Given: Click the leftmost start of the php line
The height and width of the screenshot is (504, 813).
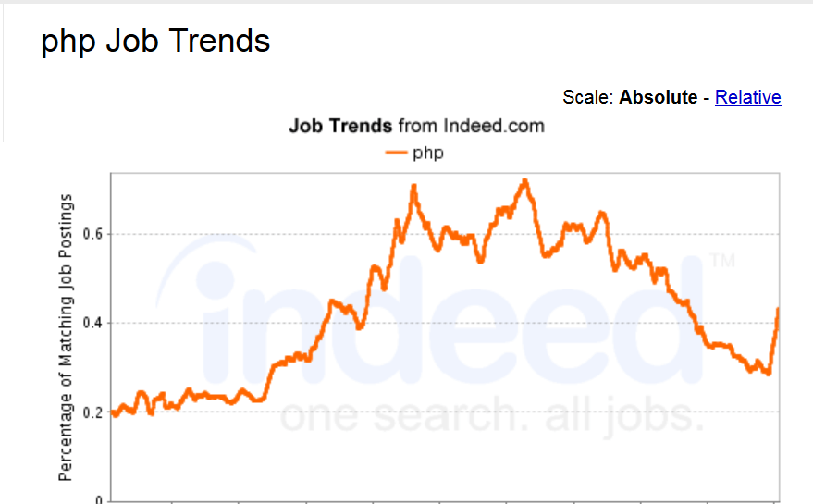Looking at the screenshot, I should point(112,412).
